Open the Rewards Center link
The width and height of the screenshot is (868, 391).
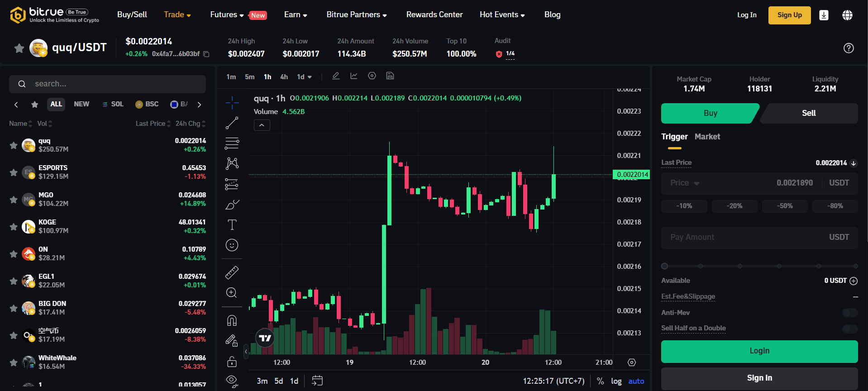[x=434, y=15]
